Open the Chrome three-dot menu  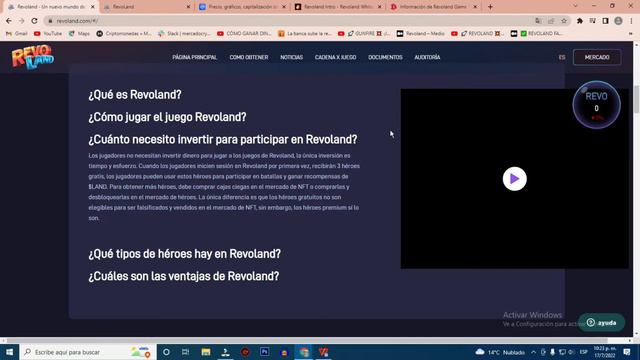tap(631, 21)
